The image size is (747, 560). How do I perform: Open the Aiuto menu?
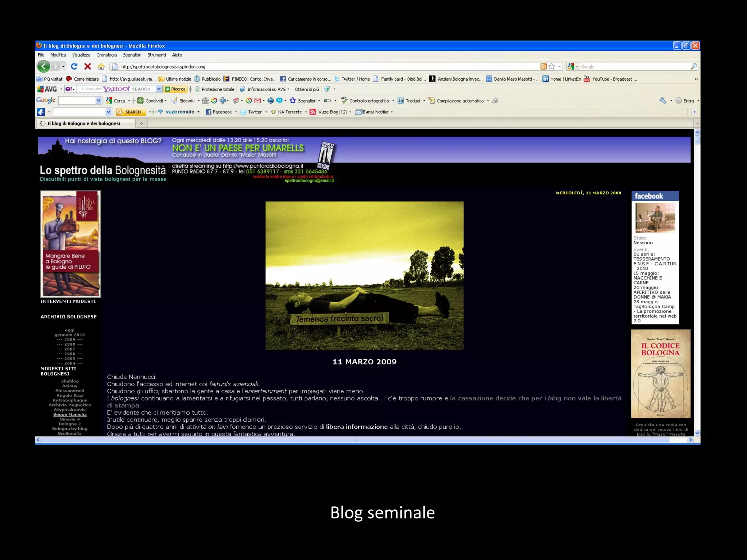click(177, 55)
